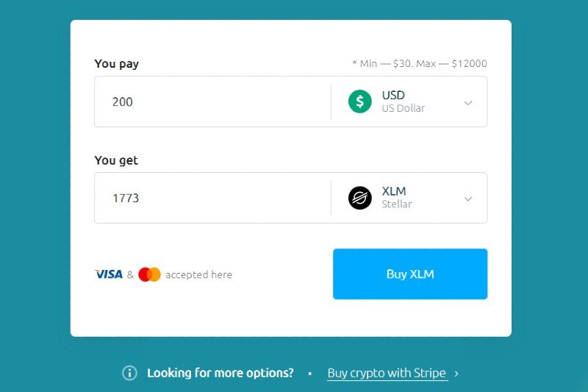Open the Buy crypto with Stripe link

coord(387,373)
